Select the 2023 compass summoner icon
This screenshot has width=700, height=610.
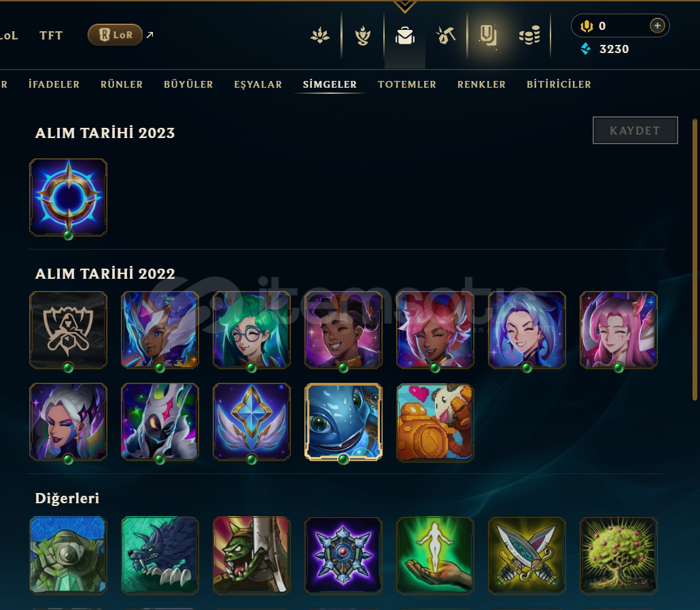(x=69, y=197)
